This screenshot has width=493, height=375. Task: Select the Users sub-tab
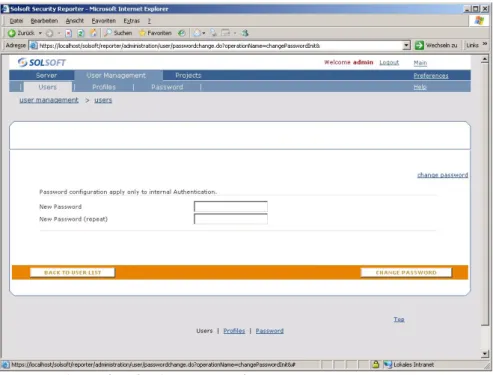(48, 87)
